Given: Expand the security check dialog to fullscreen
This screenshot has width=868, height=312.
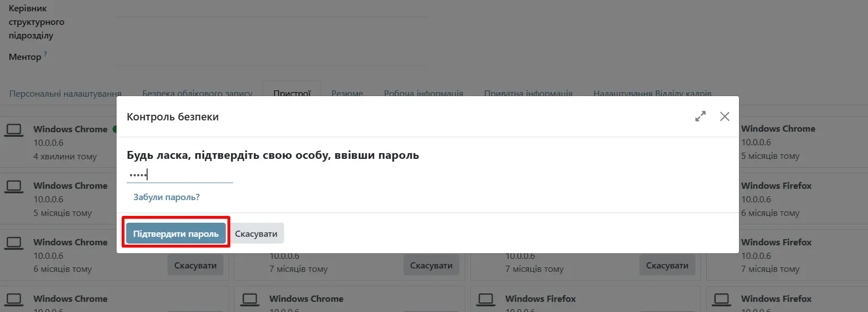Looking at the screenshot, I should [701, 116].
